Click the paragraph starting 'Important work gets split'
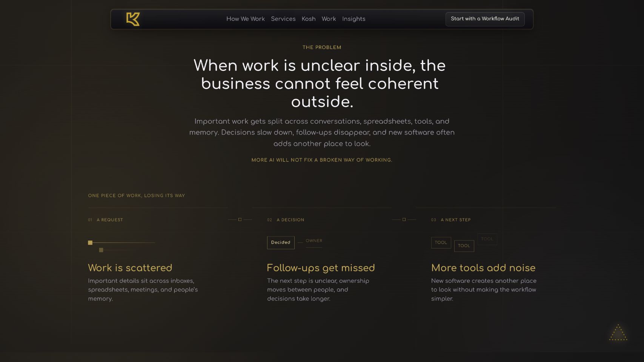This screenshot has height=362, width=644. coord(322,132)
